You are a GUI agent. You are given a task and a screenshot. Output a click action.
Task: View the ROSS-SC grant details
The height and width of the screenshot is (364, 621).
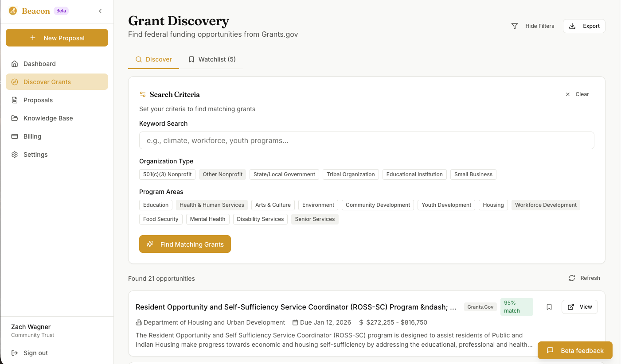click(x=580, y=307)
